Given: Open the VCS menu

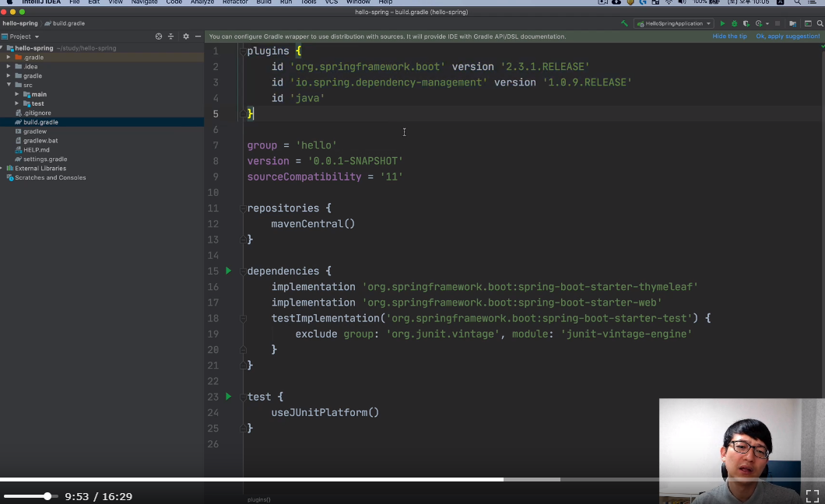Looking at the screenshot, I should tap(331, 2).
